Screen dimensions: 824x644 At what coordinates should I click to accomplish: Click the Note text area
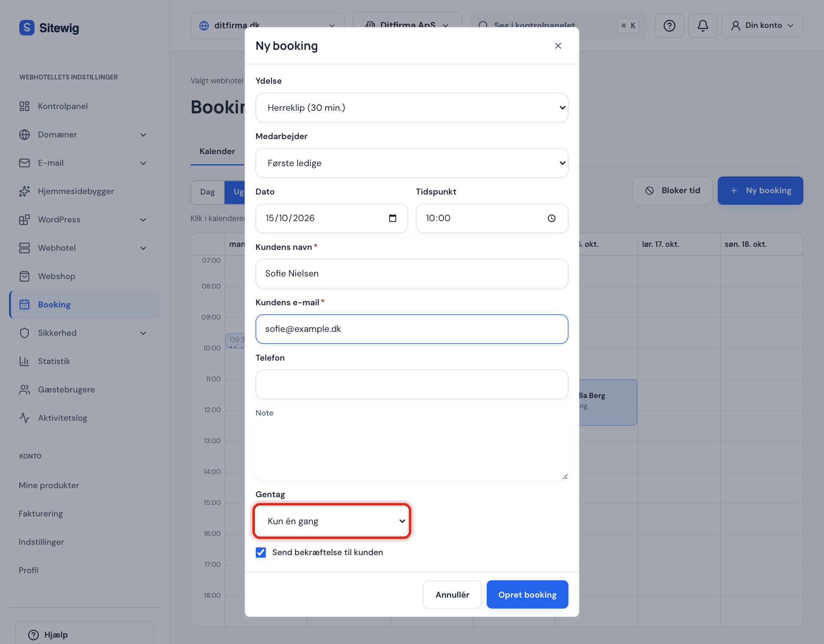[412, 452]
